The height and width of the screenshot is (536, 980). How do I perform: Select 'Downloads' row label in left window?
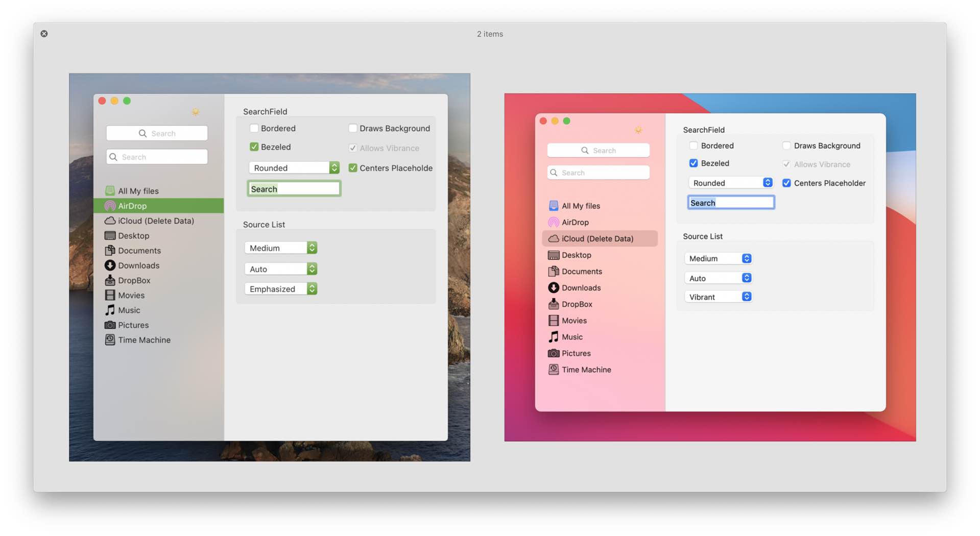pos(138,265)
